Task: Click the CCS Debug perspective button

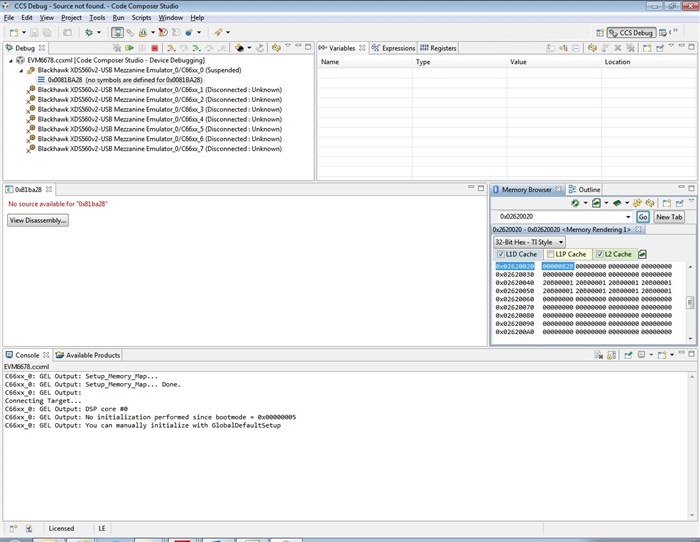Action: (x=632, y=33)
